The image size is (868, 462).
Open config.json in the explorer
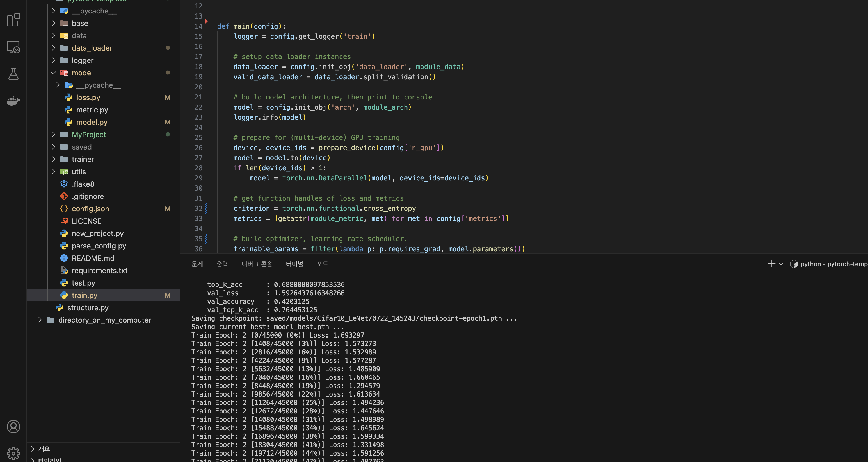pyautogui.click(x=90, y=209)
